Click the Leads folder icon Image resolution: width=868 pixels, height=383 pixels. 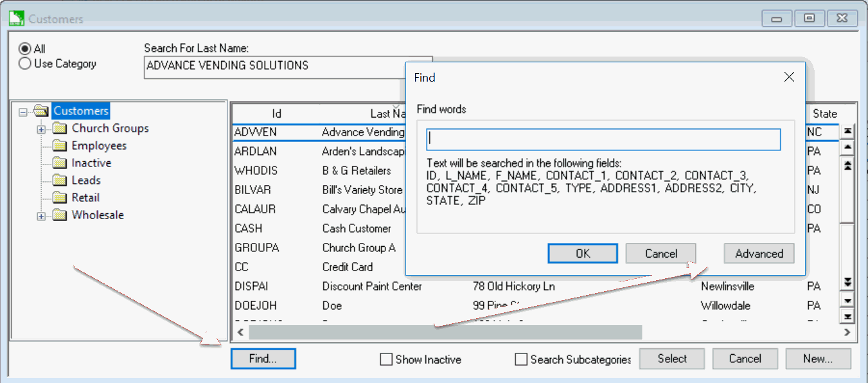(x=60, y=181)
